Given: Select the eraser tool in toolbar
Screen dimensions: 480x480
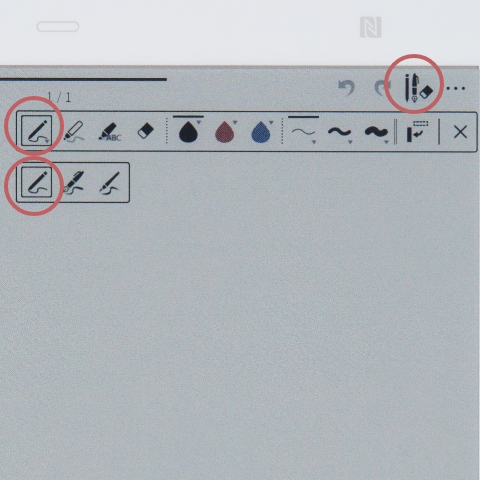Looking at the screenshot, I should tap(146, 131).
